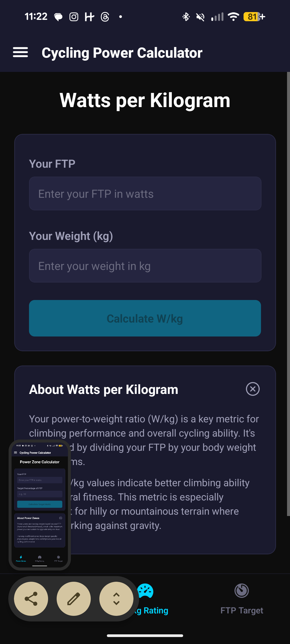Focus the Your Weight kg field
Screen dimensions: 290x644
pyautogui.click(x=145, y=266)
